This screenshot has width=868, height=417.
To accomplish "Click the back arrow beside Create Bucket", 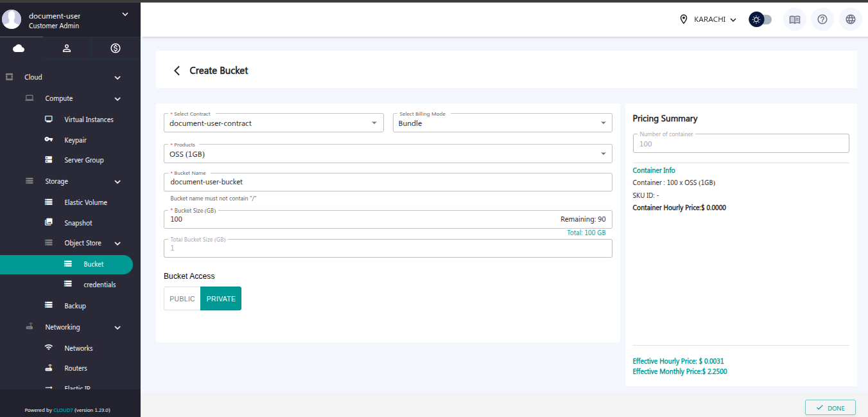I will point(177,71).
